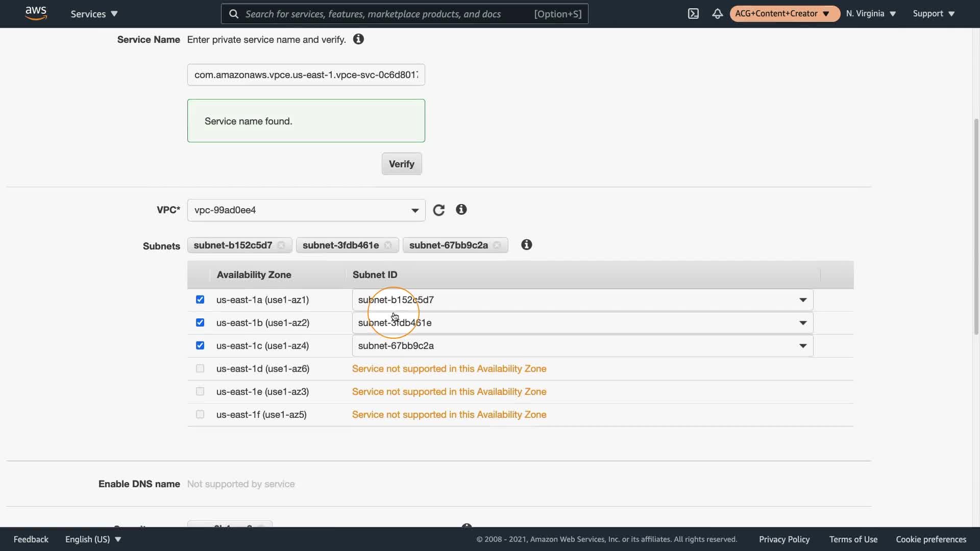Uncheck the us-east-1a availability zone
980x551 pixels.
pos(200,299)
